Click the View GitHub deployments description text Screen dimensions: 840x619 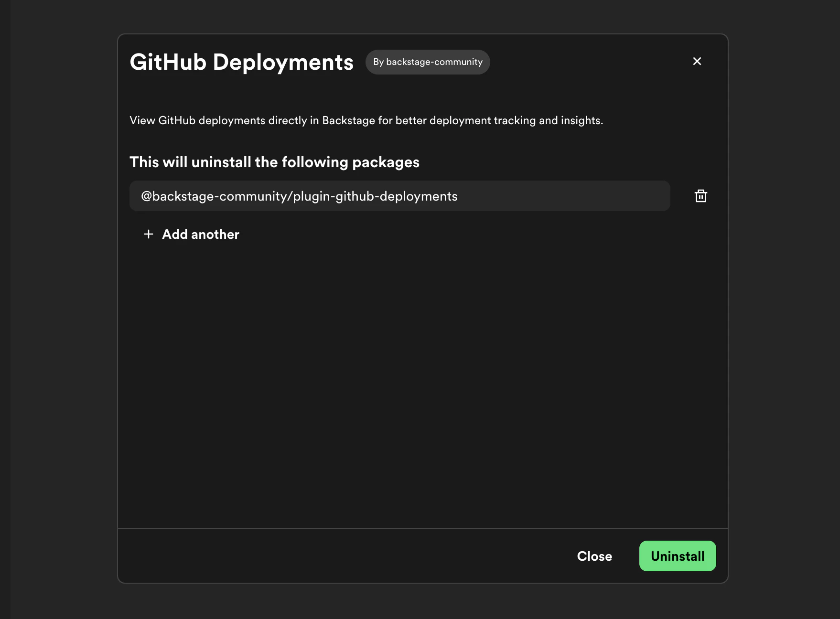point(366,120)
